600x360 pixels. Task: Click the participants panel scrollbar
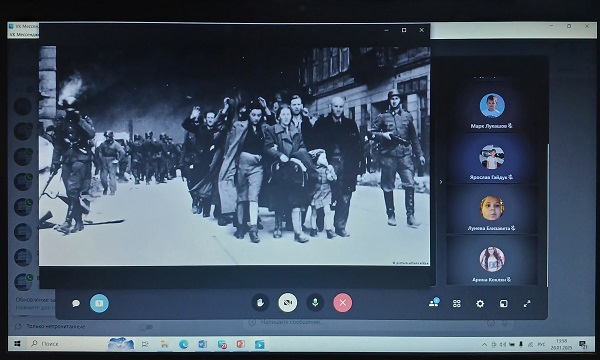click(x=548, y=214)
